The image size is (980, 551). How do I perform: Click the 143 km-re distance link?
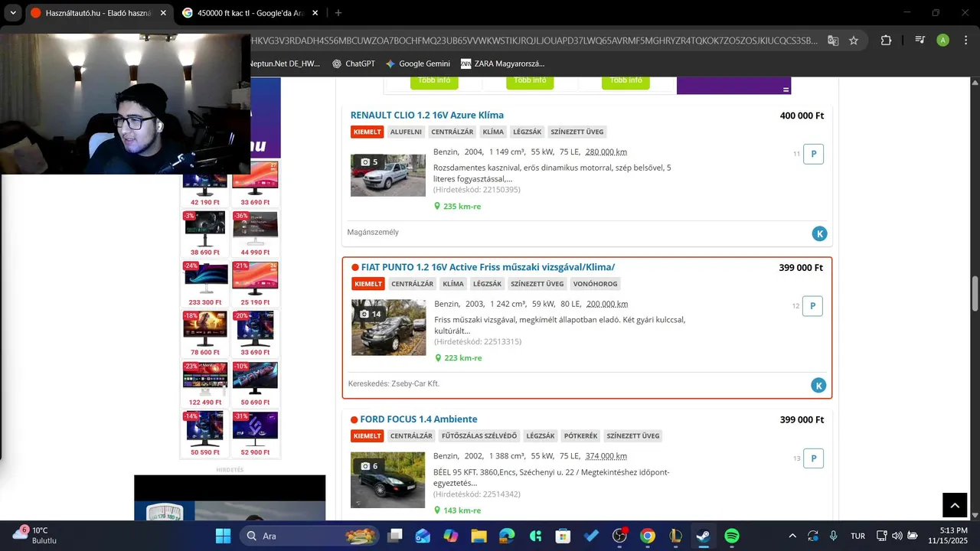coord(462,510)
